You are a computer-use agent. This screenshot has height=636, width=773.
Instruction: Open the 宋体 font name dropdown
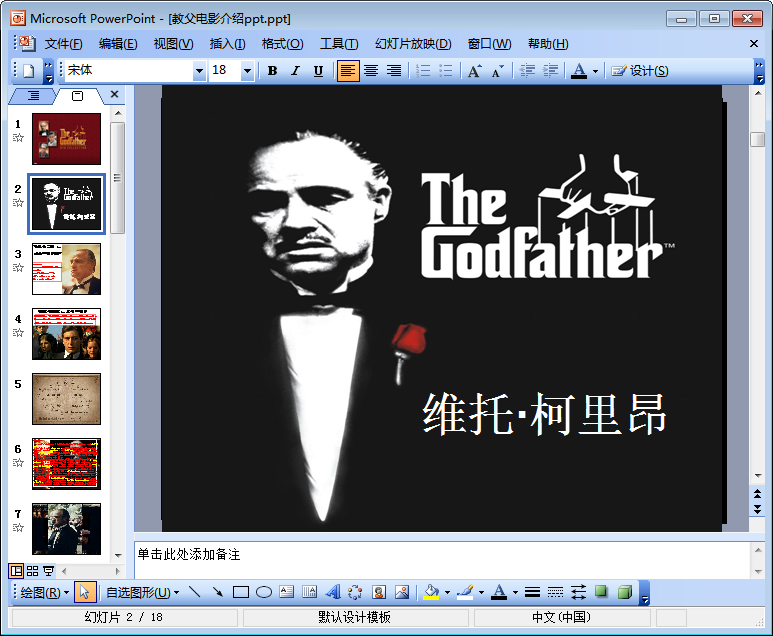(x=199, y=71)
